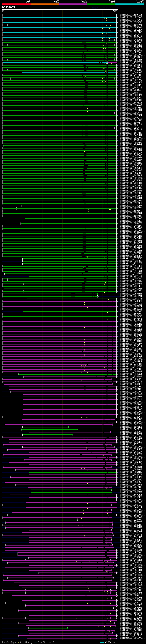
Task: Select the UniRef100_Q3ECV7 label
Action: click(x=131, y=146)
